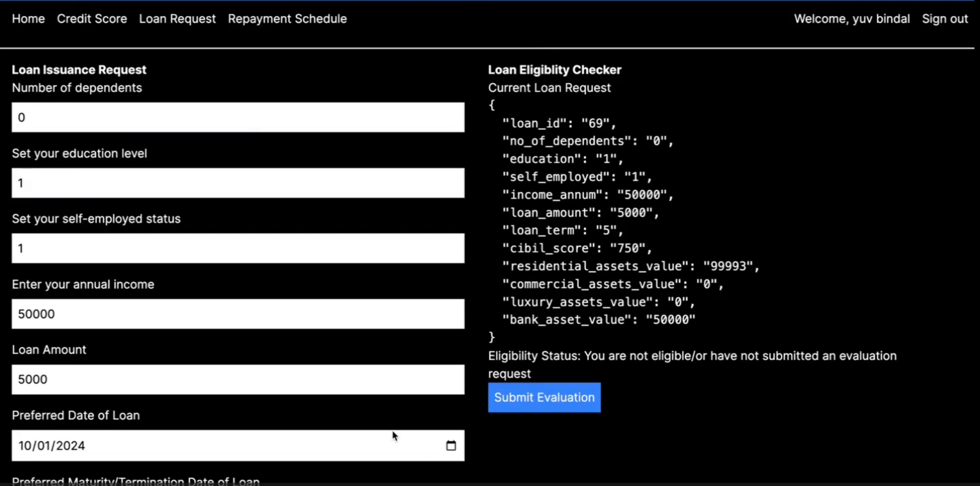This screenshot has width=980, height=486.
Task: Open the calendar picker icon
Action: tap(451, 445)
